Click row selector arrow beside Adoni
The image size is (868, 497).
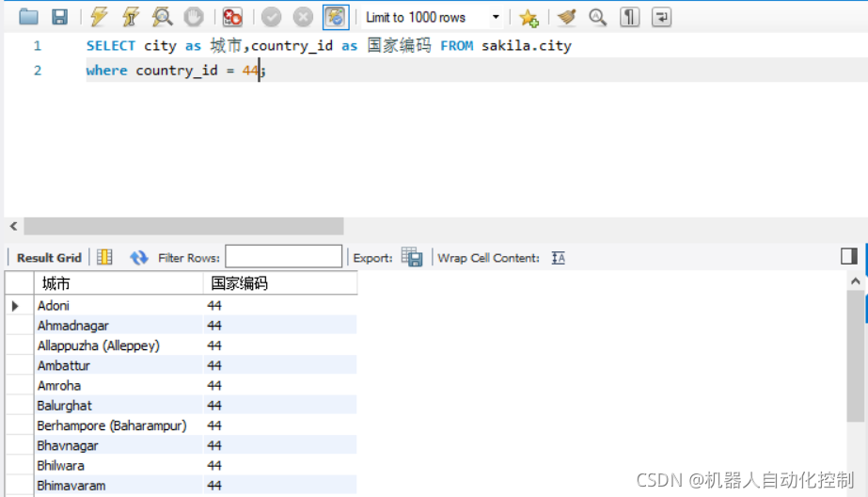coord(15,305)
